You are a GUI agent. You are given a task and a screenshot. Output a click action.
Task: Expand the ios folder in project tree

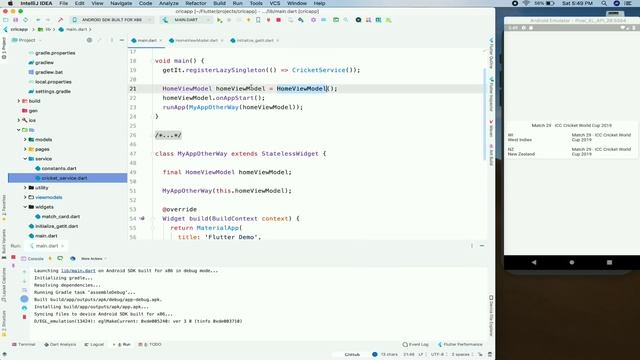click(x=19, y=120)
